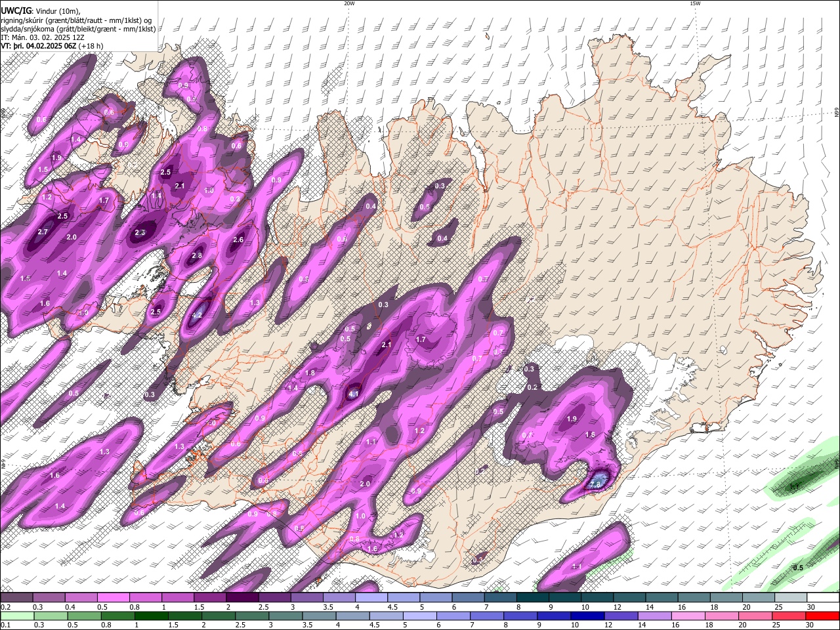
Task: Click the UWC/IG title text
Action: click(x=16, y=11)
